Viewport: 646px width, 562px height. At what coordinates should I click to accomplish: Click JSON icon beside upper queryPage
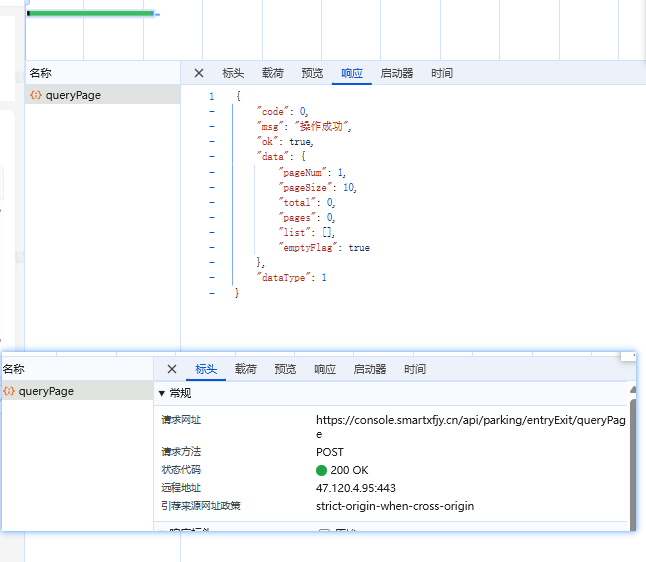36,95
